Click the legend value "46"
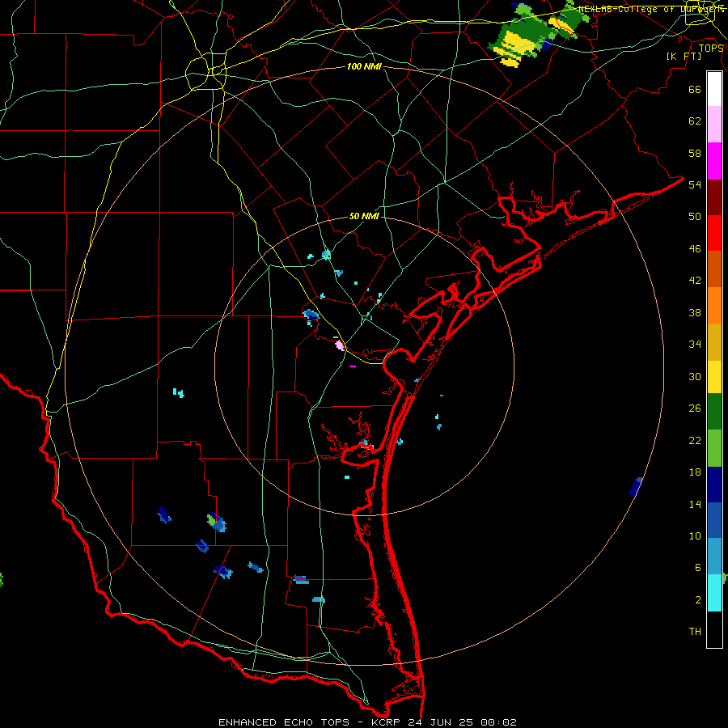Image resolution: width=728 pixels, height=728 pixels. coord(695,249)
